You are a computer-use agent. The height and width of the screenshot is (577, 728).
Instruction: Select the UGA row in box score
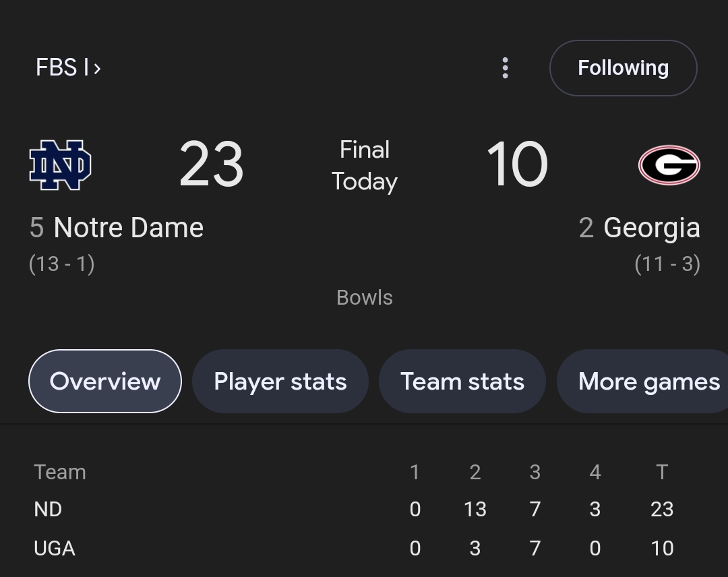pyautogui.click(x=55, y=549)
